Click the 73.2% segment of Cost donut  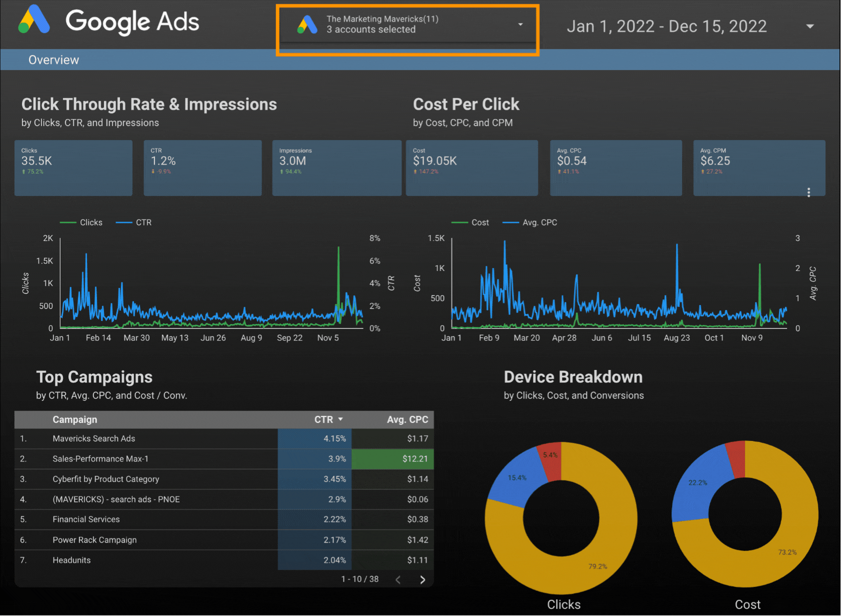pyautogui.click(x=787, y=552)
